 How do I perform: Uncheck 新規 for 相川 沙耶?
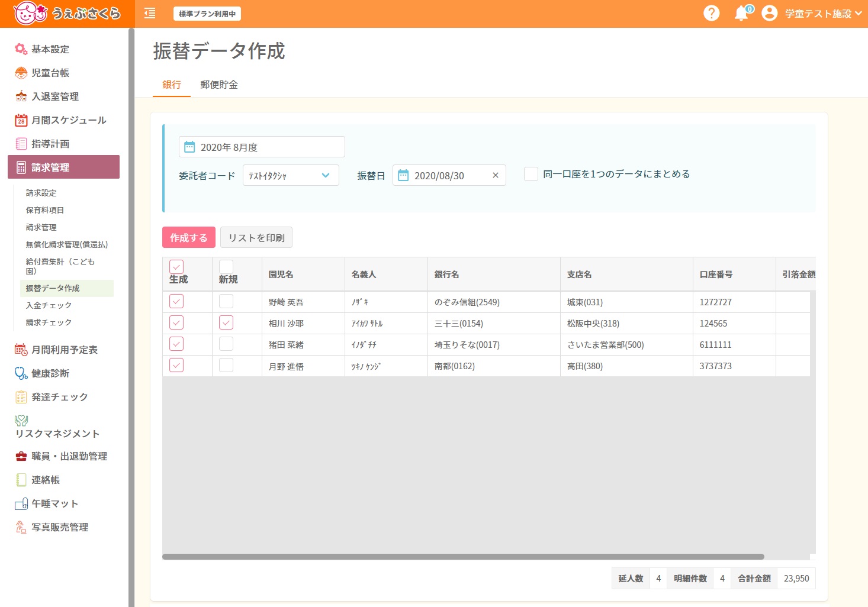[226, 322]
